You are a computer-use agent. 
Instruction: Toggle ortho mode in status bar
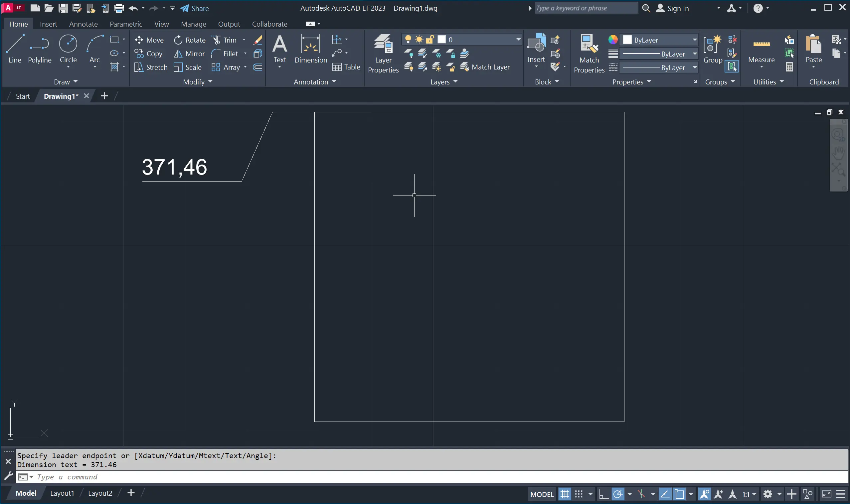tap(603, 494)
